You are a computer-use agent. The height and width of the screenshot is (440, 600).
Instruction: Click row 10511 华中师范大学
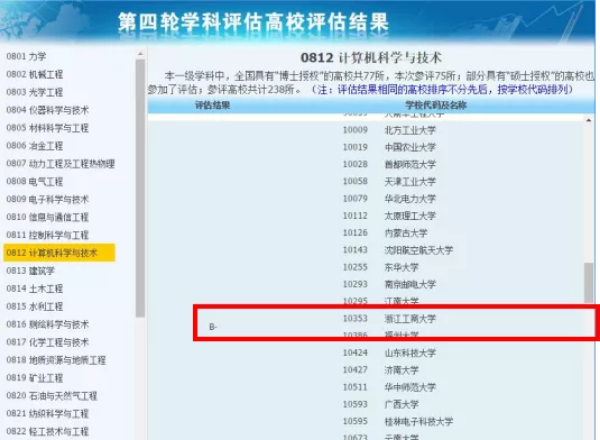point(389,387)
